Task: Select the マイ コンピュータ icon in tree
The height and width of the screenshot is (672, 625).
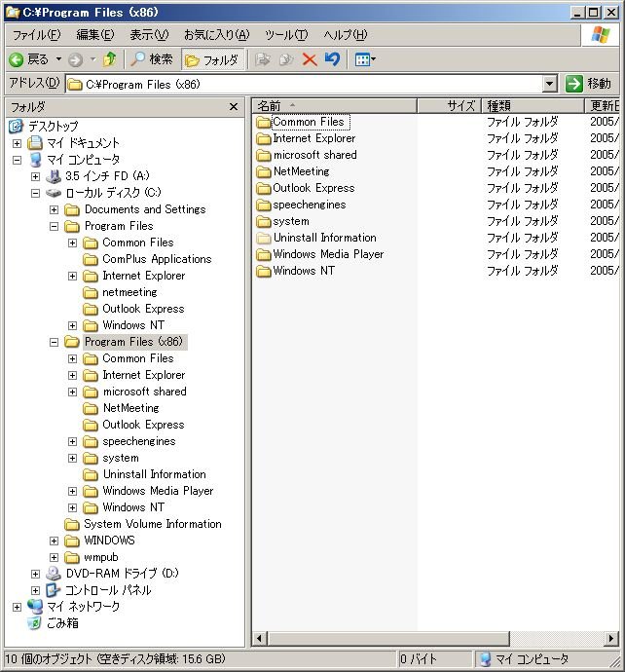Action: click(x=35, y=160)
